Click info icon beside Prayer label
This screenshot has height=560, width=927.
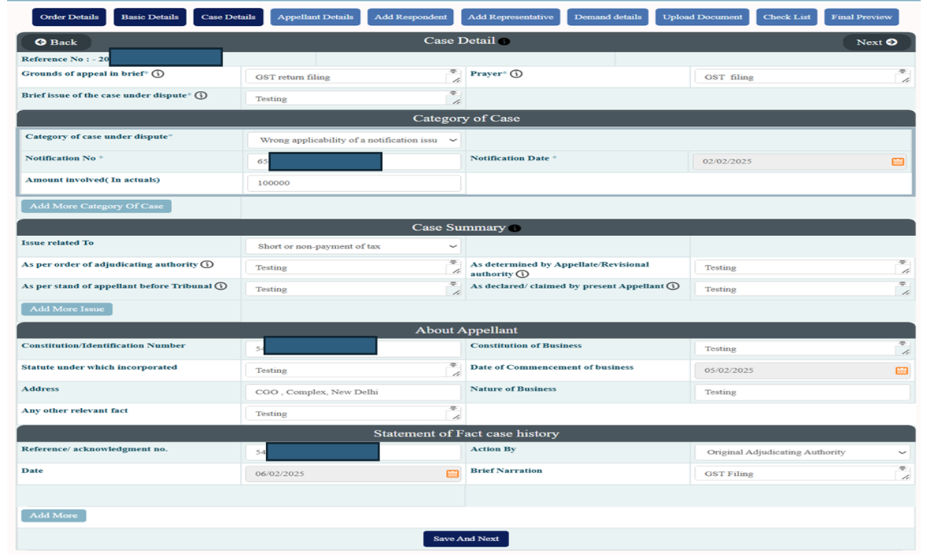(x=516, y=74)
